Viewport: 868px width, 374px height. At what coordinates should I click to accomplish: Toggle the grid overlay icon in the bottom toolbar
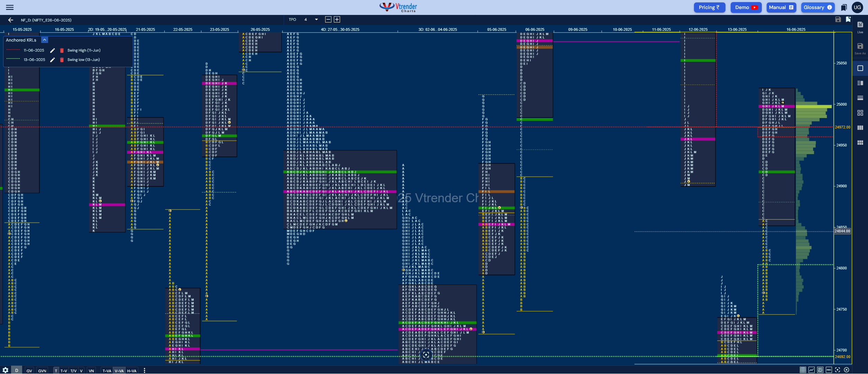[x=803, y=370]
